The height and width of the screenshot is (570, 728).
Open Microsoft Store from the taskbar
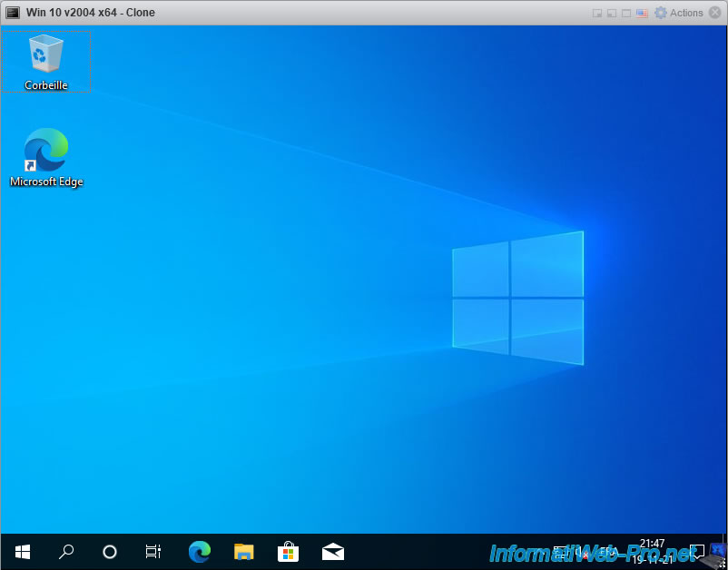288,551
